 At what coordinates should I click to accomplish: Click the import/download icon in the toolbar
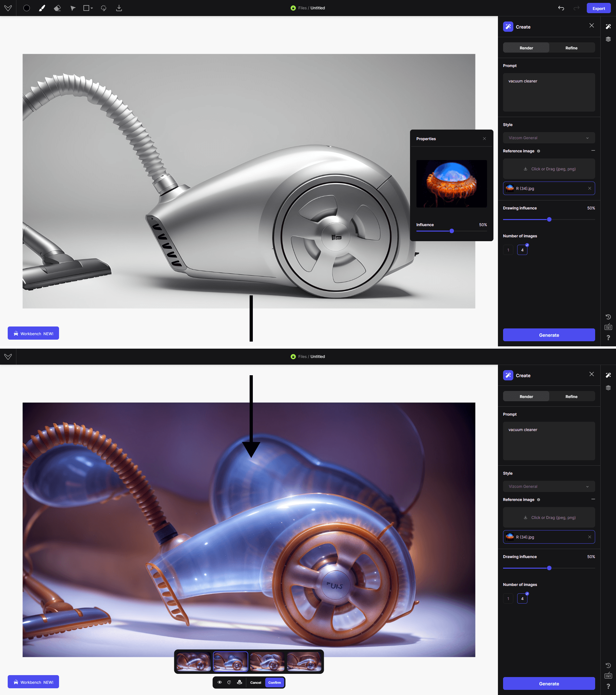(x=119, y=8)
